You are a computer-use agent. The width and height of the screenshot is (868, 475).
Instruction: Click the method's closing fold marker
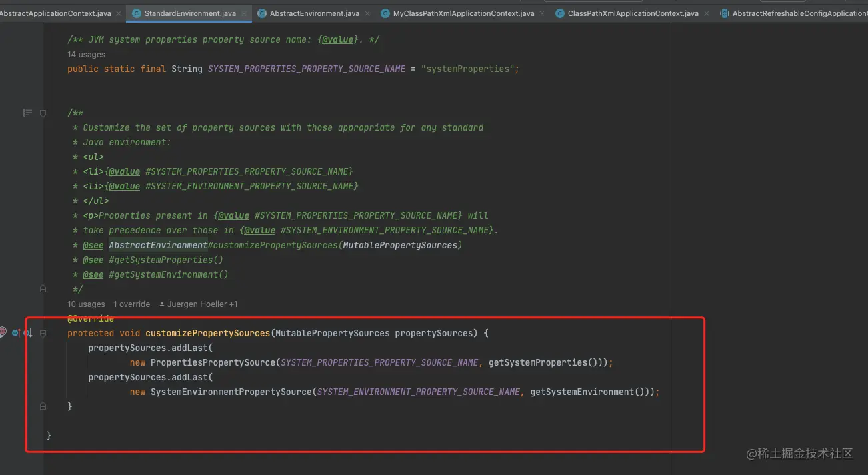pyautogui.click(x=43, y=406)
